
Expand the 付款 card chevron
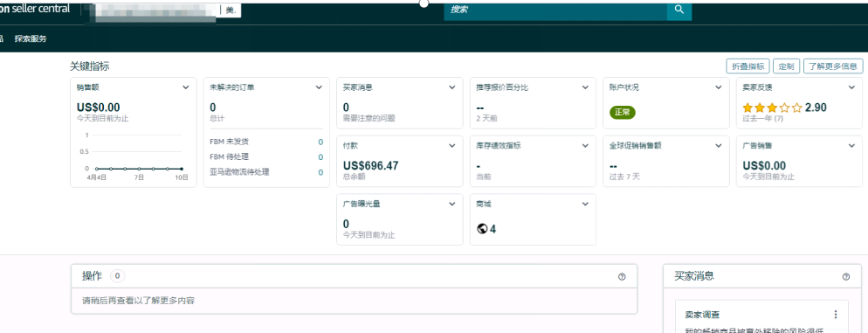452,145
